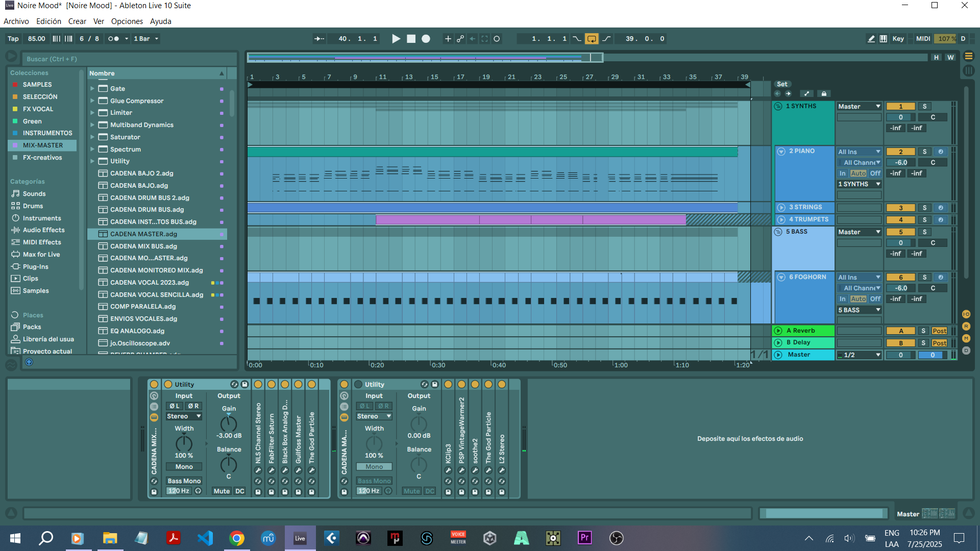
Task: Expand the Glue Compressor folder
Action: (92, 101)
